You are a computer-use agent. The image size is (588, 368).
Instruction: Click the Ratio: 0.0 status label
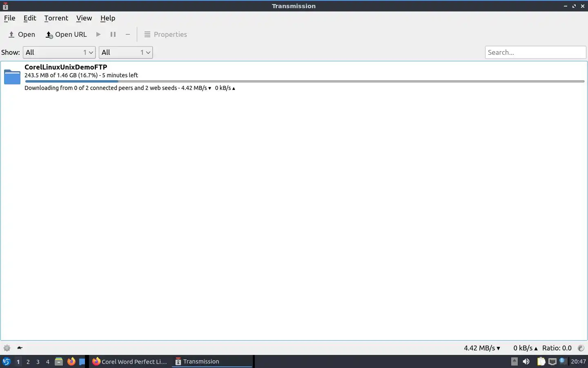point(557,348)
